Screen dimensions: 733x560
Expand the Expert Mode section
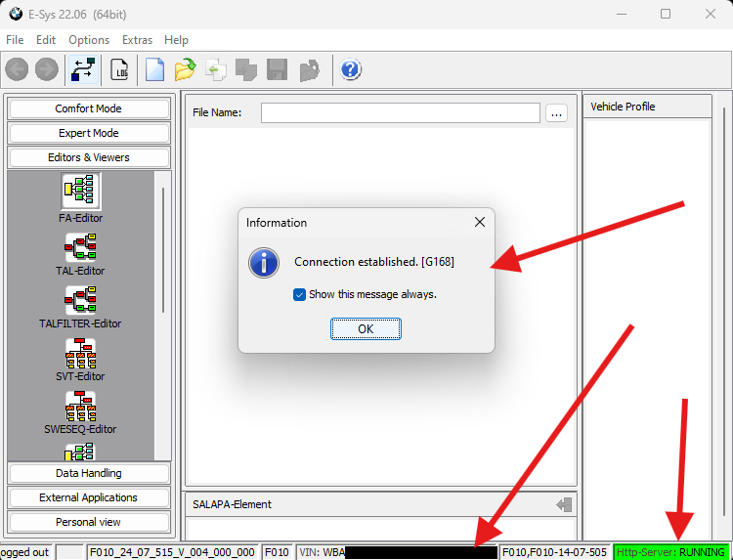89,133
